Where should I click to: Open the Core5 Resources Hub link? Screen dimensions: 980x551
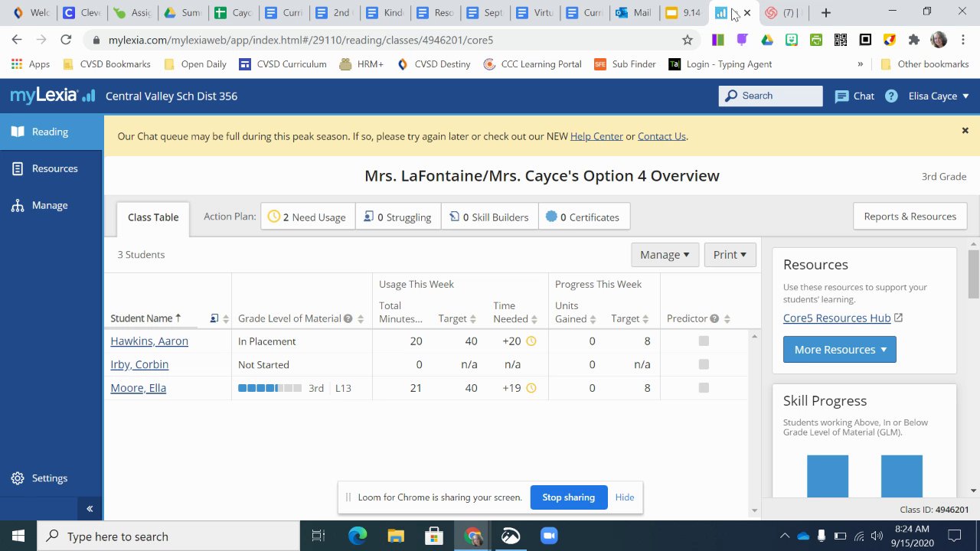[x=837, y=318]
